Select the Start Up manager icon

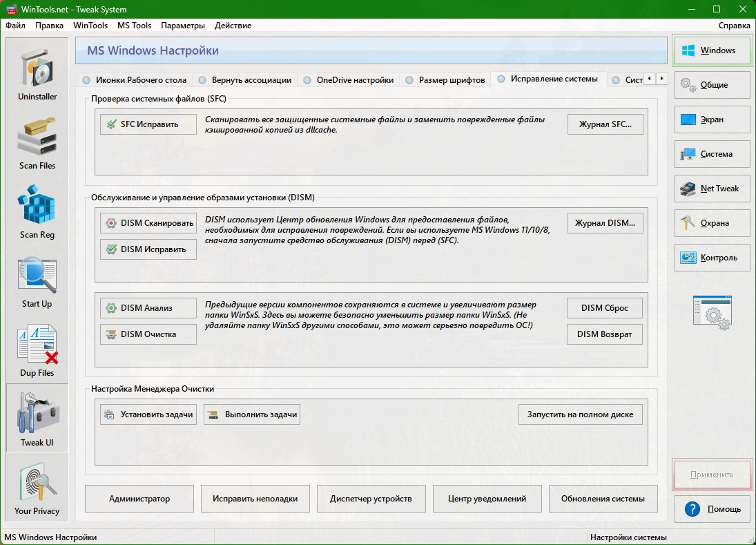(x=37, y=280)
